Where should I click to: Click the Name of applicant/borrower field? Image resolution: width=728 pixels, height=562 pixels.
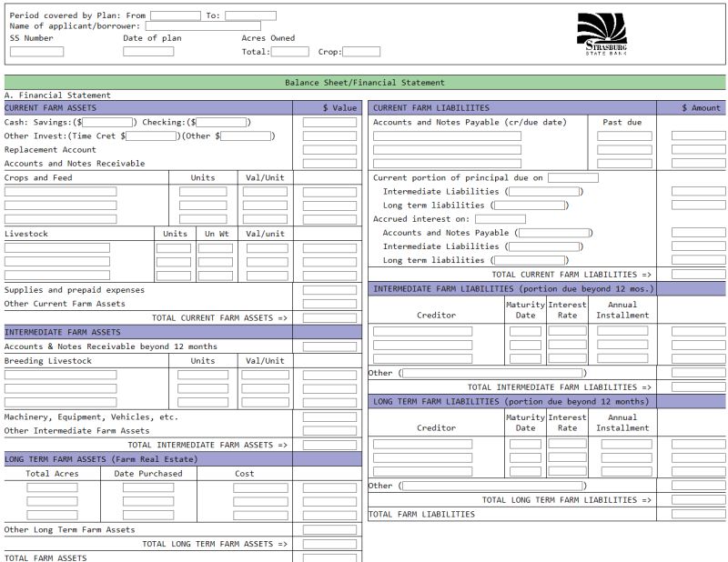coord(203,26)
